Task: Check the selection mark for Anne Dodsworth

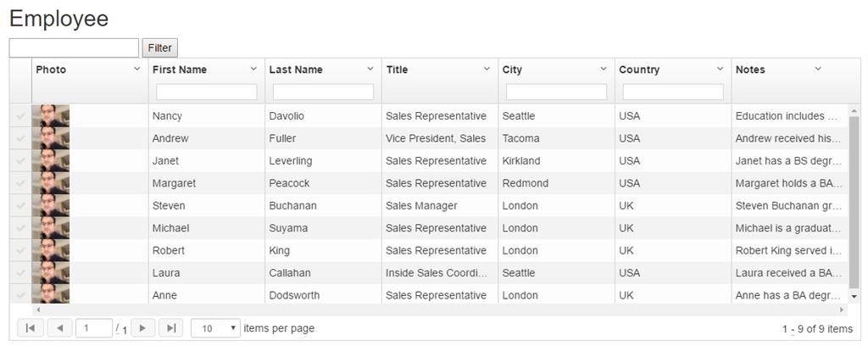Action: (20, 295)
